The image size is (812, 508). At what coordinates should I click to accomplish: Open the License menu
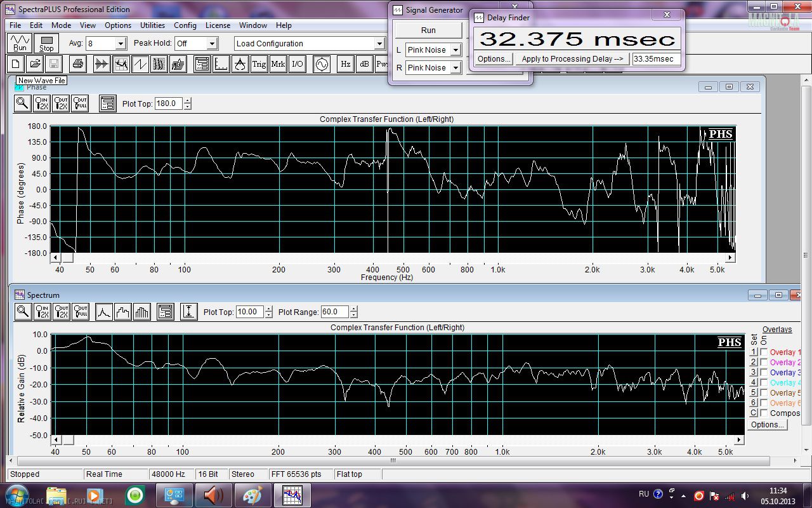218,25
